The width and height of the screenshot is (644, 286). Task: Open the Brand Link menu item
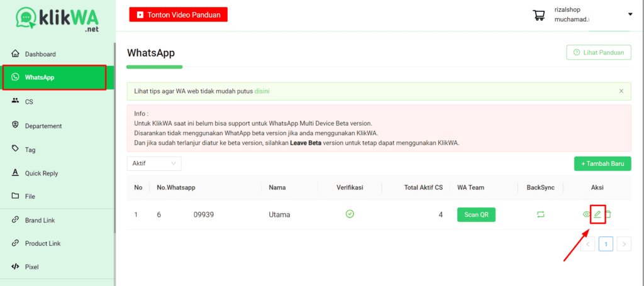(x=40, y=221)
